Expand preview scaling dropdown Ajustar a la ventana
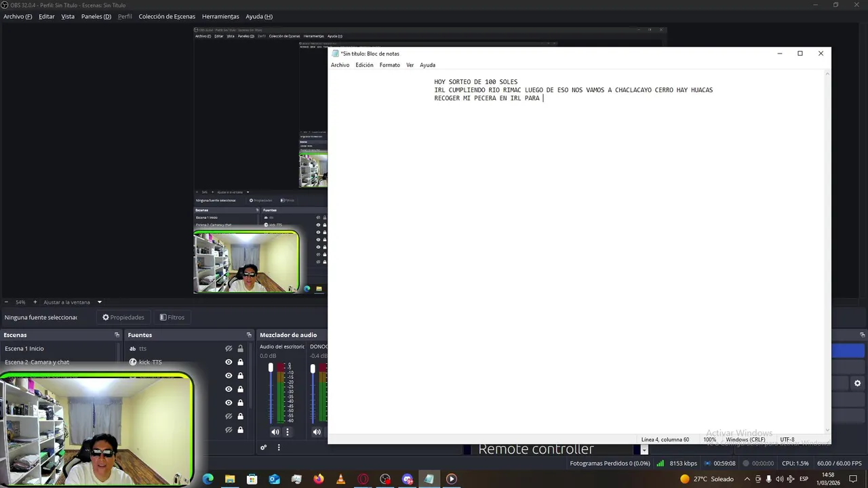Screen dimensions: 868x488 pos(99,302)
